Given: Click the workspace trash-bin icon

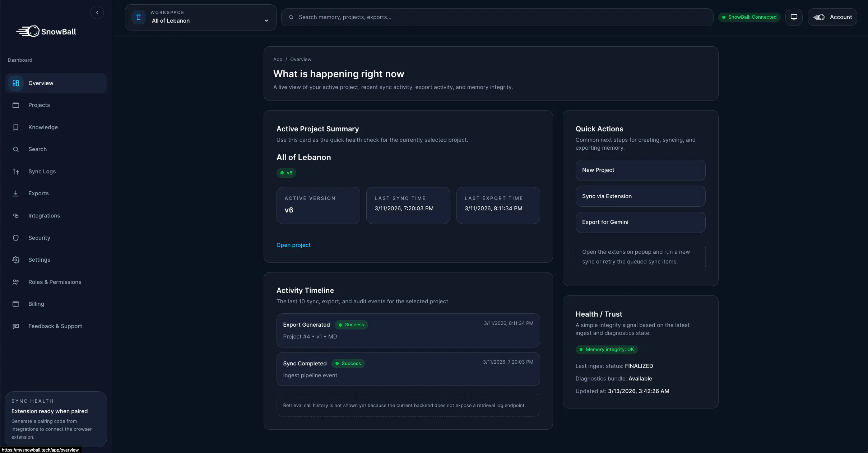Looking at the screenshot, I should coord(139,17).
